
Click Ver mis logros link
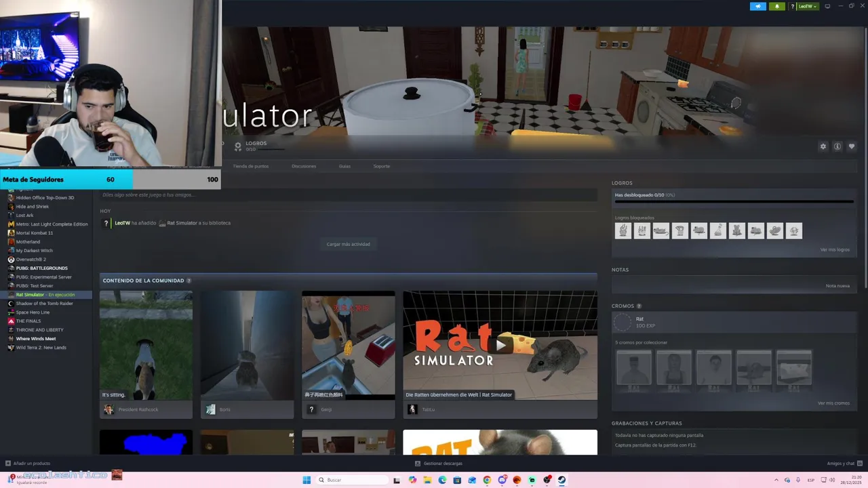835,249
